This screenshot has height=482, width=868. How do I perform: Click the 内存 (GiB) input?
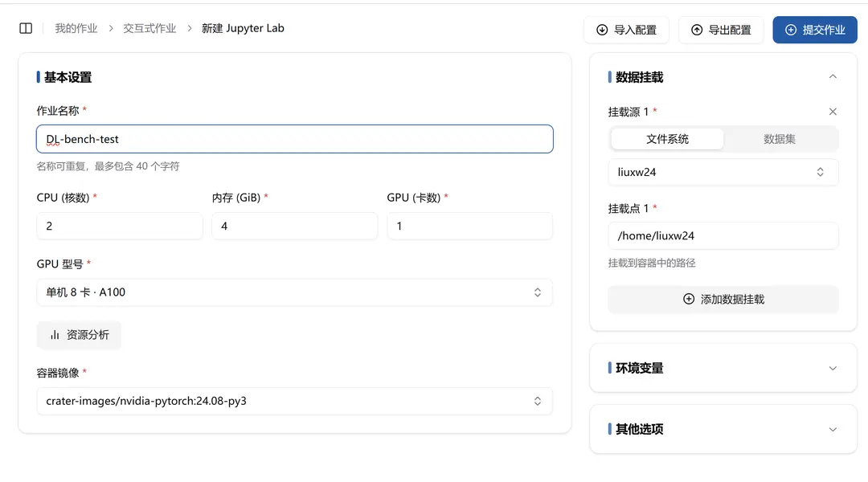294,226
